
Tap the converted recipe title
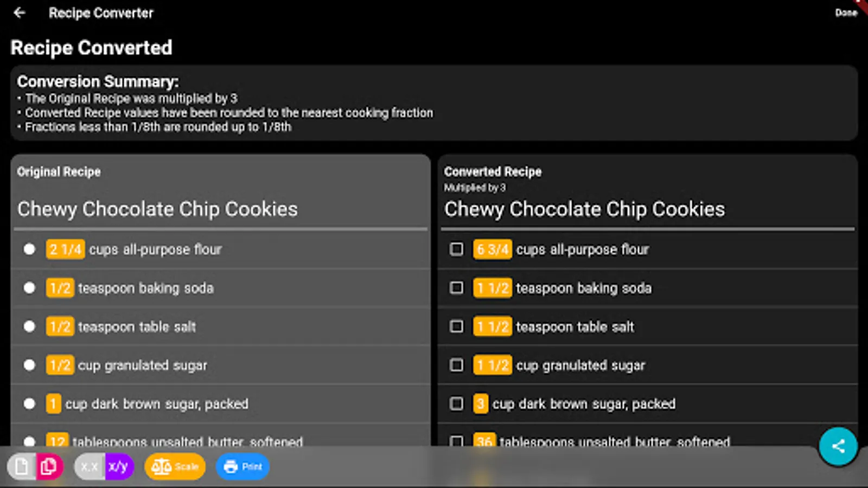pos(584,209)
